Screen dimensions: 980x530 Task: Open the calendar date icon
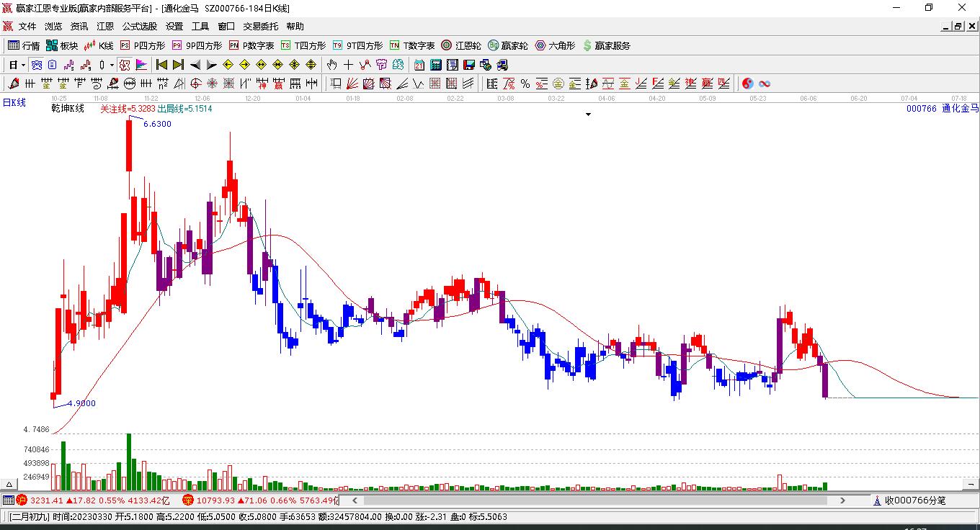419,65
